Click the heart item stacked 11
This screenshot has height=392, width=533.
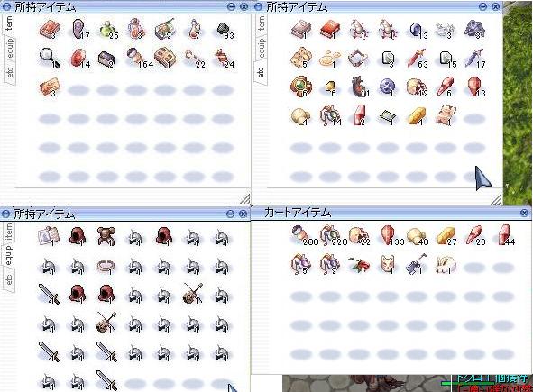coord(359,87)
